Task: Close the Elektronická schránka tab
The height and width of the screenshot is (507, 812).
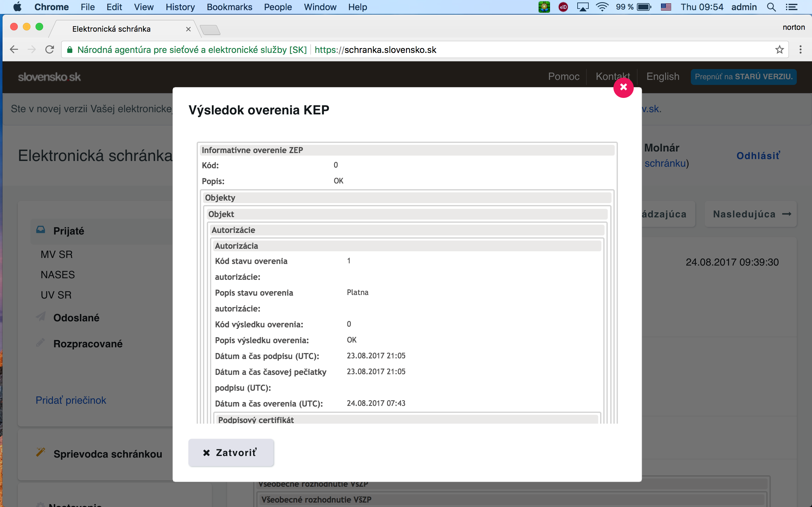Action: point(188,29)
